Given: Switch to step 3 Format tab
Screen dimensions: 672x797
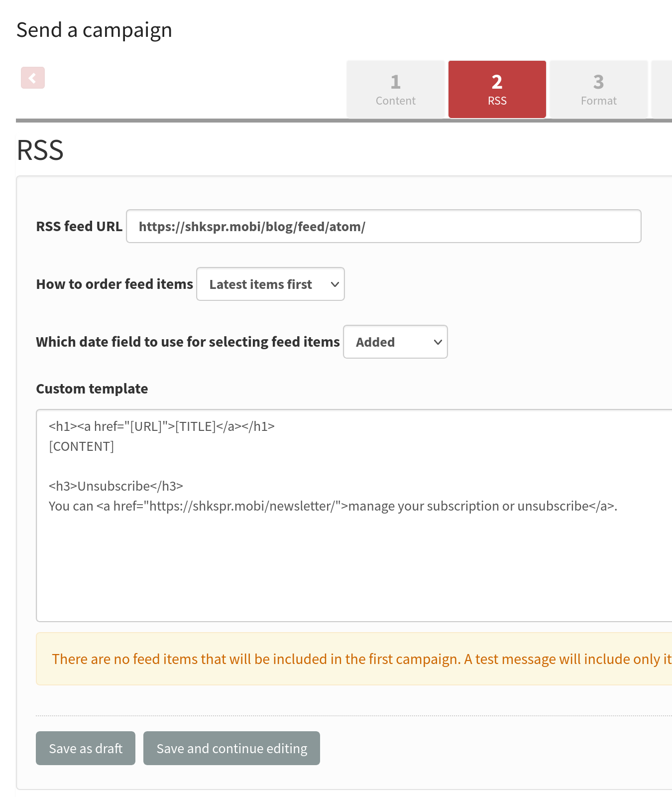Looking at the screenshot, I should (x=598, y=90).
